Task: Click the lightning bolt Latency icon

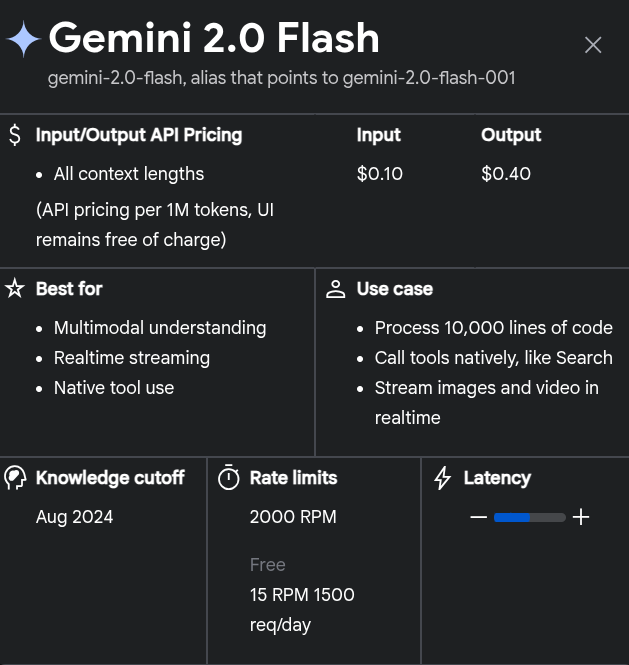Action: [442, 478]
